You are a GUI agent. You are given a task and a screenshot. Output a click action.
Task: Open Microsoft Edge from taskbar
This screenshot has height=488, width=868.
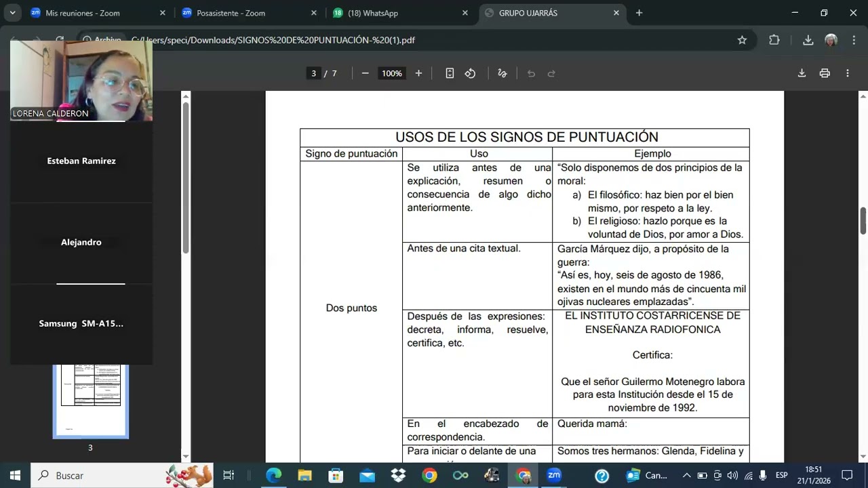click(273, 476)
